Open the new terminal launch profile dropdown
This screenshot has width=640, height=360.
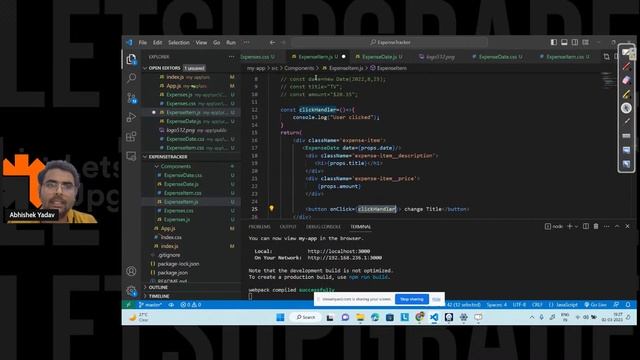pos(576,226)
